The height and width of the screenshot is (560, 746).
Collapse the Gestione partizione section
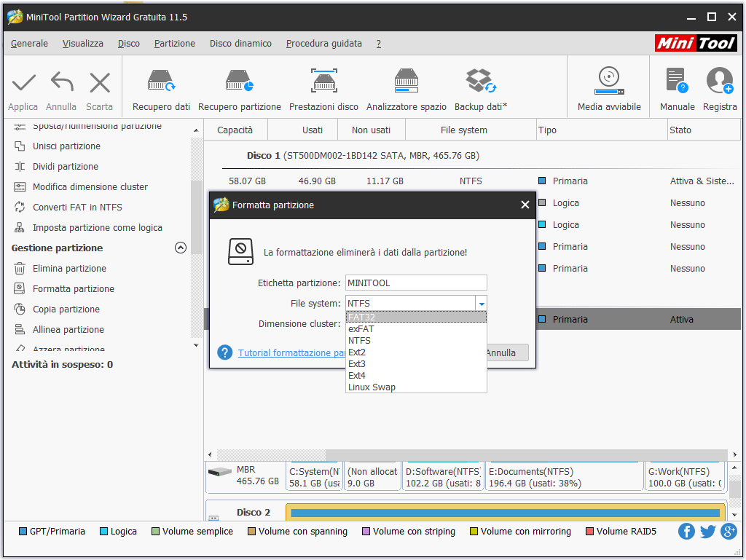pyautogui.click(x=181, y=248)
